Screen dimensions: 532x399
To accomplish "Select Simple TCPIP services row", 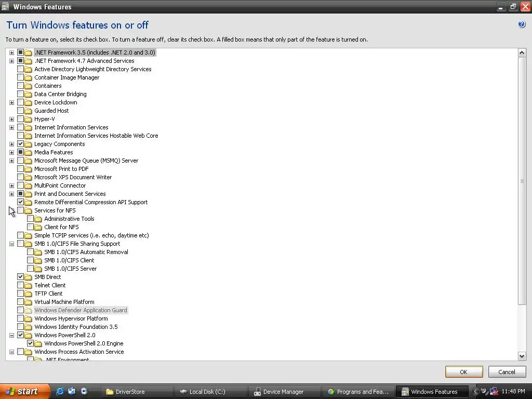I will click(91, 235).
